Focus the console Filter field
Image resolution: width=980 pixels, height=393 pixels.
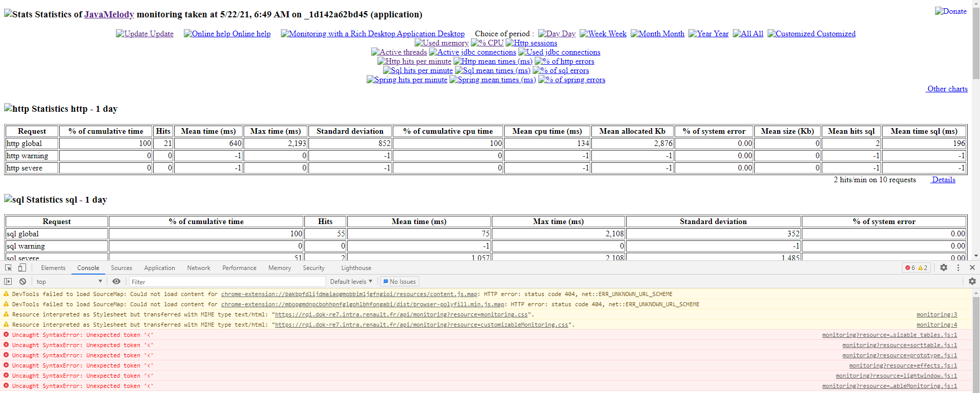point(227,282)
